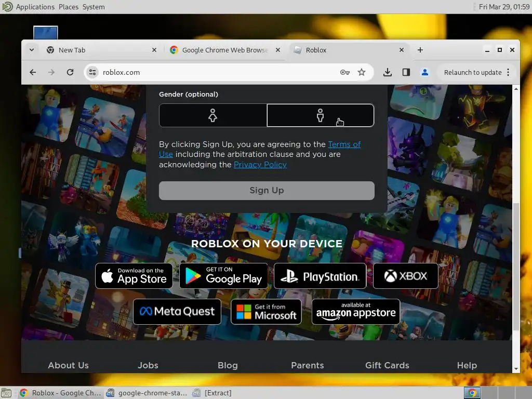Toggle the Chrome side panel
Screen dimensions: 532x399
406,72
